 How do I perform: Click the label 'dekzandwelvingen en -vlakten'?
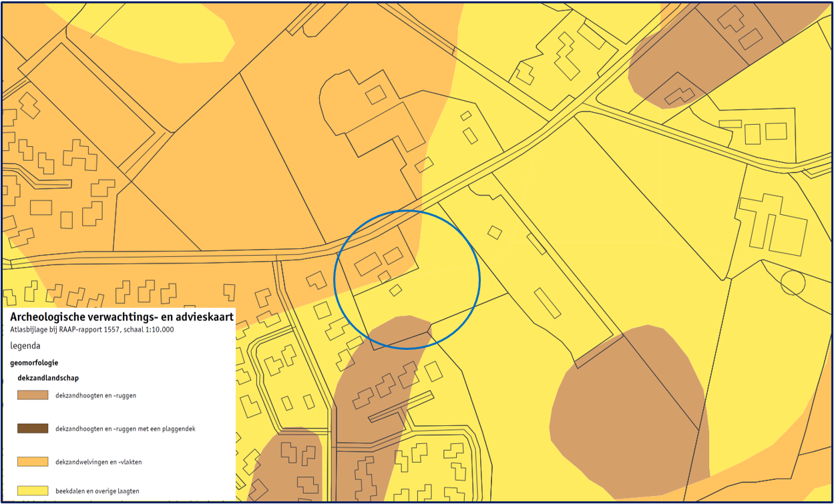99,462
